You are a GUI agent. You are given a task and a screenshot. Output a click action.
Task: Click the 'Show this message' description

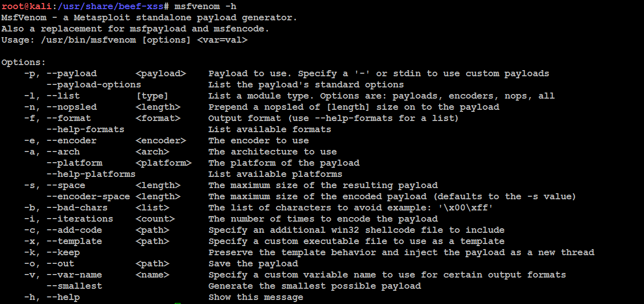[256, 297]
